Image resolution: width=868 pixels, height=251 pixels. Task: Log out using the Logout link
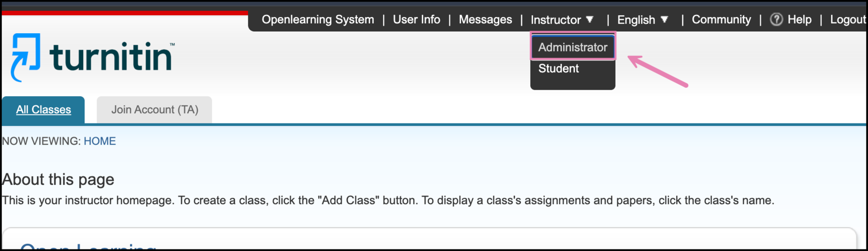click(x=848, y=20)
